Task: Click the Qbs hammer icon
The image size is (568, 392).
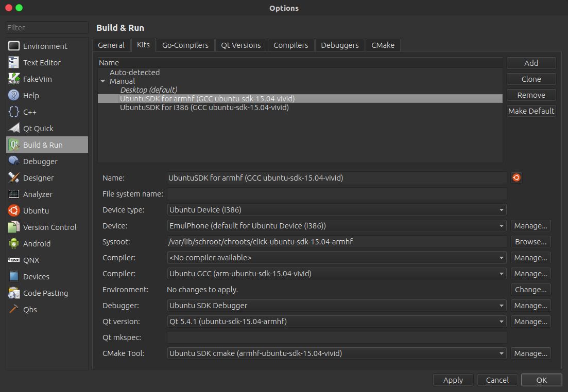Action: (14, 309)
